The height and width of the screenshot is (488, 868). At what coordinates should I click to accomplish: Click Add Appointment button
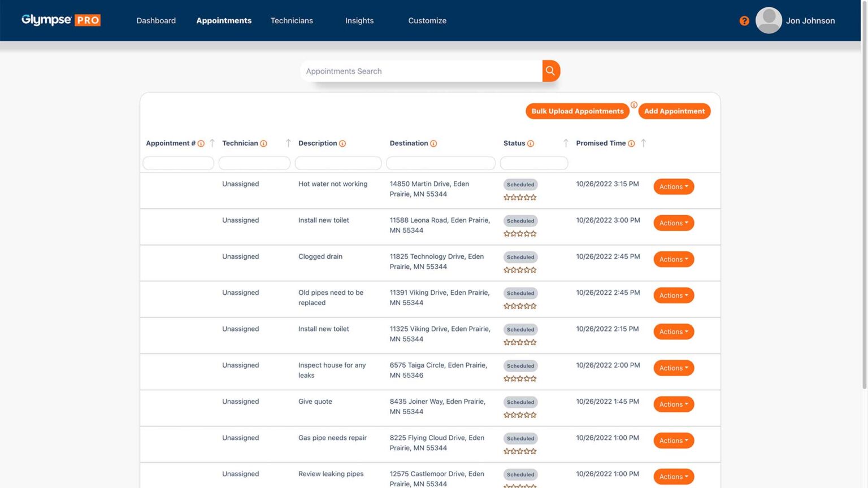point(674,111)
